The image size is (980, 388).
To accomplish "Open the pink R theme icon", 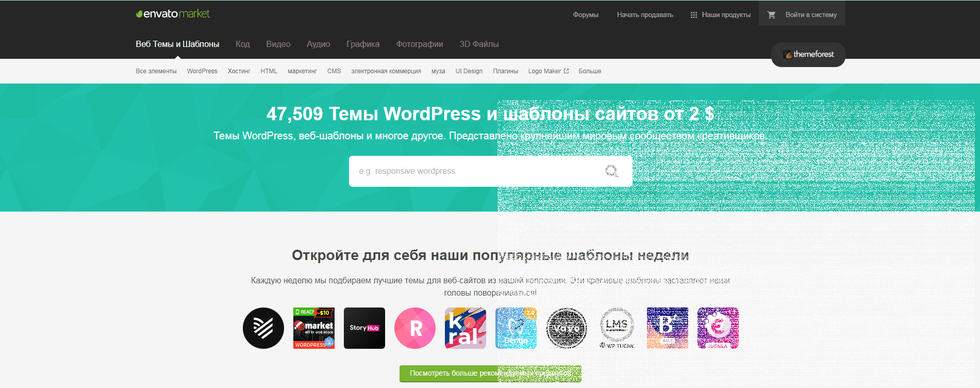I will 415,328.
